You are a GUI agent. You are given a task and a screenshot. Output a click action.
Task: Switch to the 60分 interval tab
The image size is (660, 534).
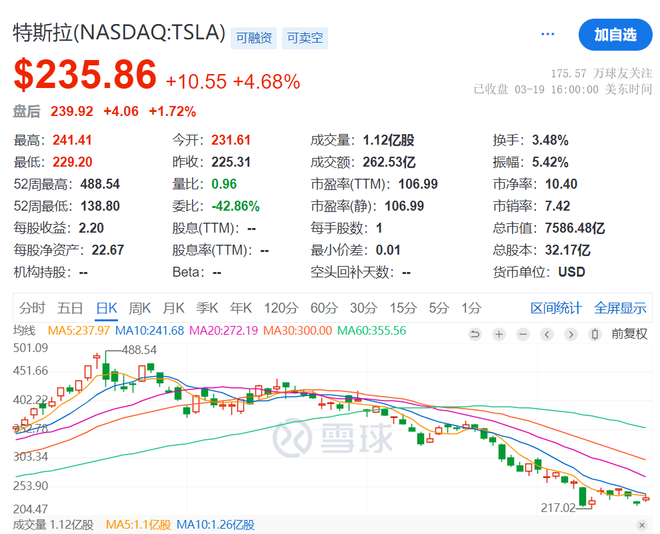click(x=324, y=308)
